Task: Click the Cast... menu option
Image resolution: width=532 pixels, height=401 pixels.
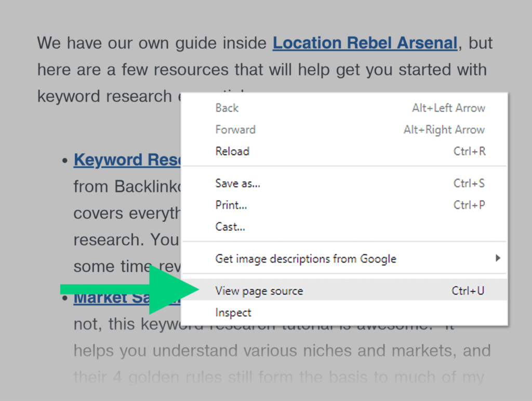Action: click(230, 227)
